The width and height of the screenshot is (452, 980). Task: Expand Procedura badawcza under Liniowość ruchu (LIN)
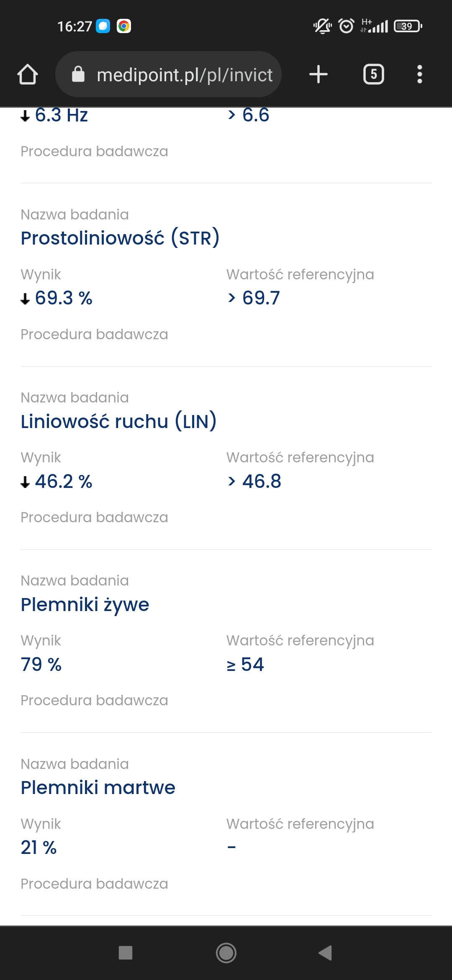pyautogui.click(x=94, y=517)
